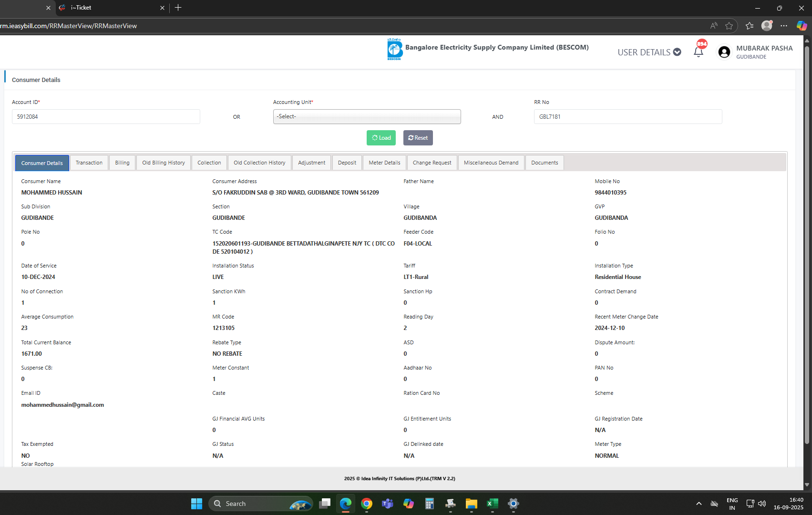The height and width of the screenshot is (515, 812).
Task: Switch to the Billing tab
Action: pos(122,163)
